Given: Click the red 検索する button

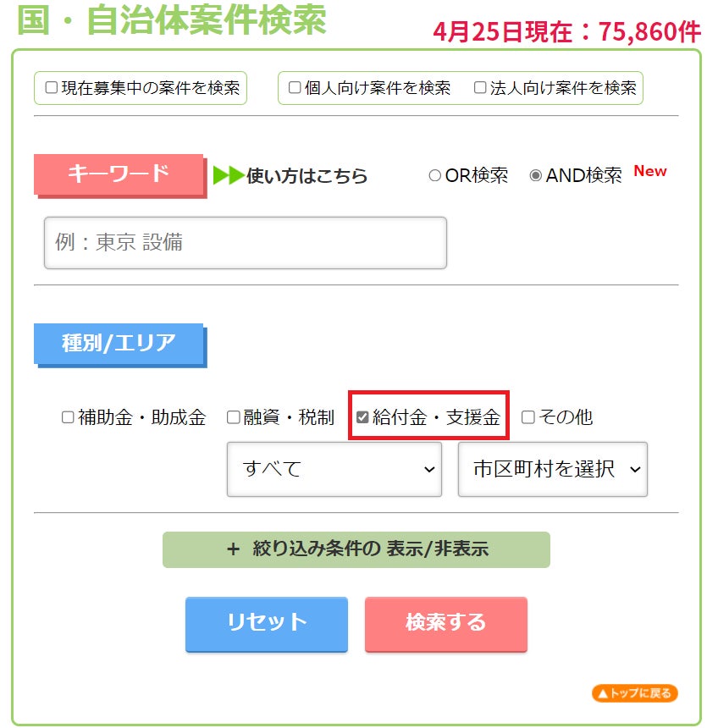Looking at the screenshot, I should (x=445, y=624).
